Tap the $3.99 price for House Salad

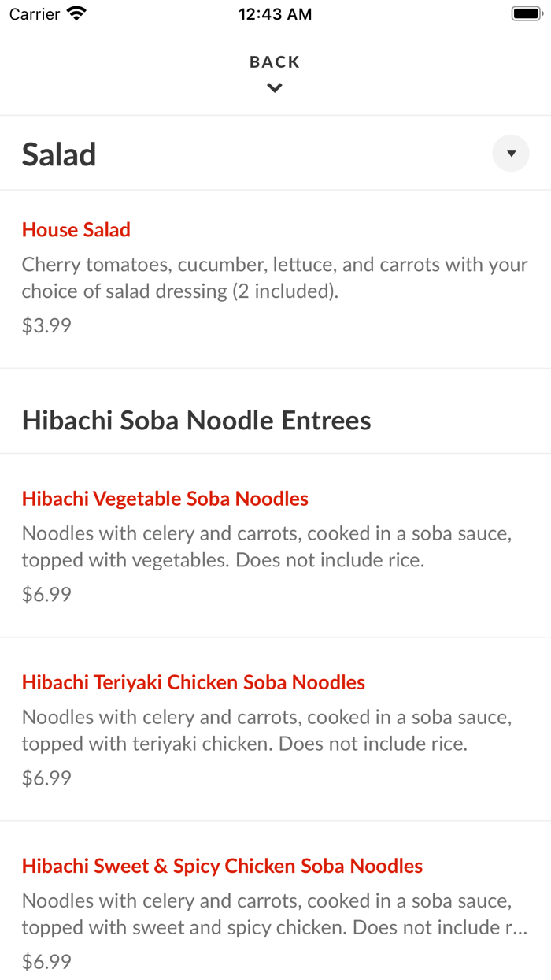[x=46, y=325]
